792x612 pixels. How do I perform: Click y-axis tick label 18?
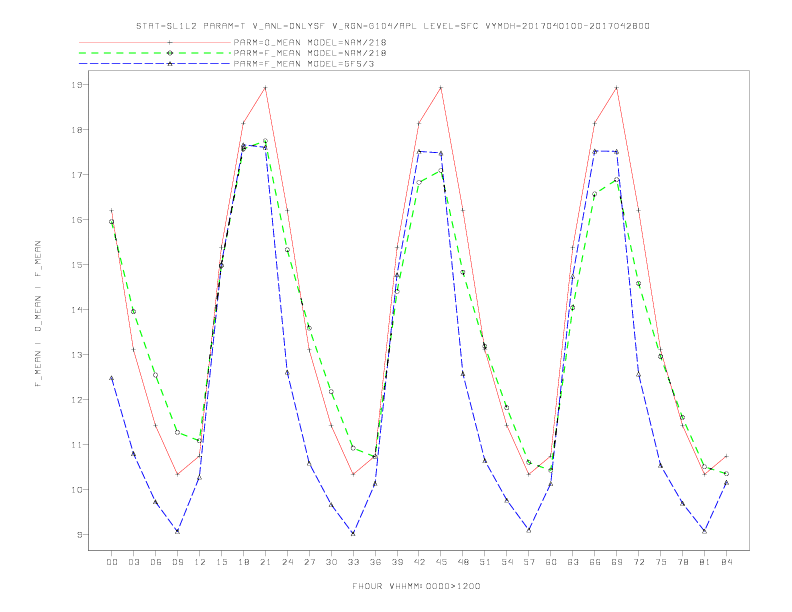pos(76,130)
